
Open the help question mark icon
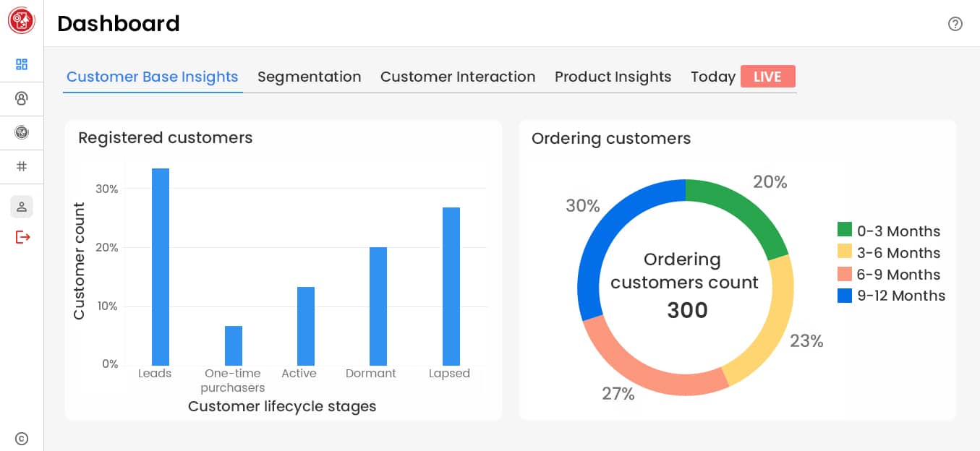955,24
